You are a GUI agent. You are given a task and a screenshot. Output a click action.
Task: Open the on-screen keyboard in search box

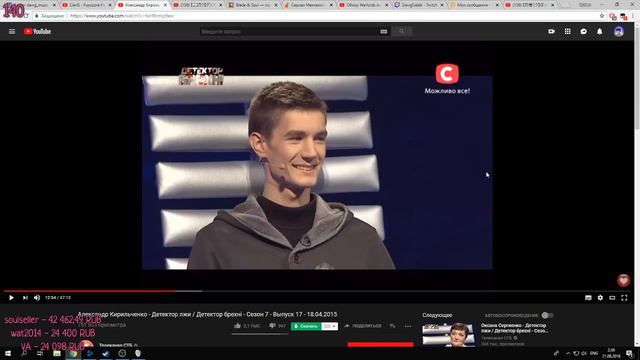[x=384, y=31]
